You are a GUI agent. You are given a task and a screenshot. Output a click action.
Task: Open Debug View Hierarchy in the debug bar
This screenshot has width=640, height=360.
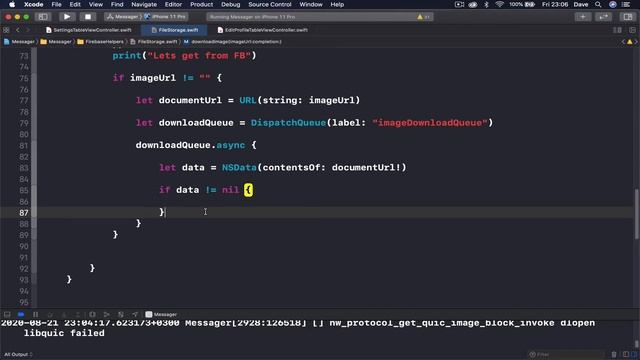tap(92, 314)
